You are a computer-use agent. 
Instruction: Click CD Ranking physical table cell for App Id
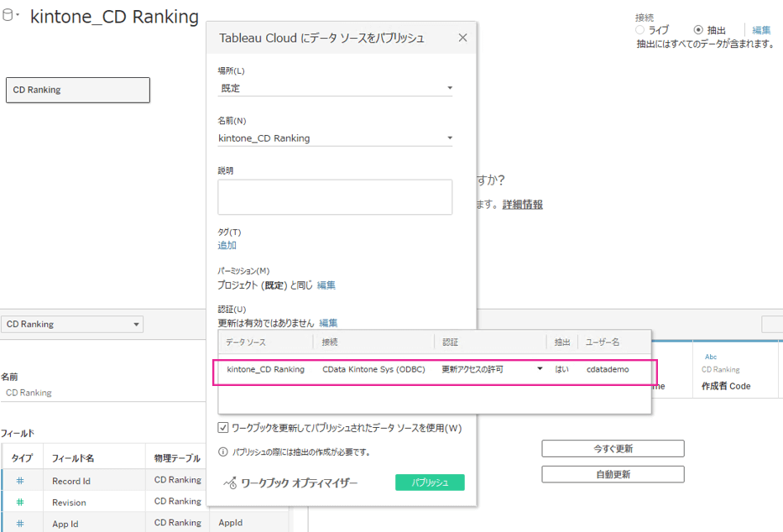[178, 523]
